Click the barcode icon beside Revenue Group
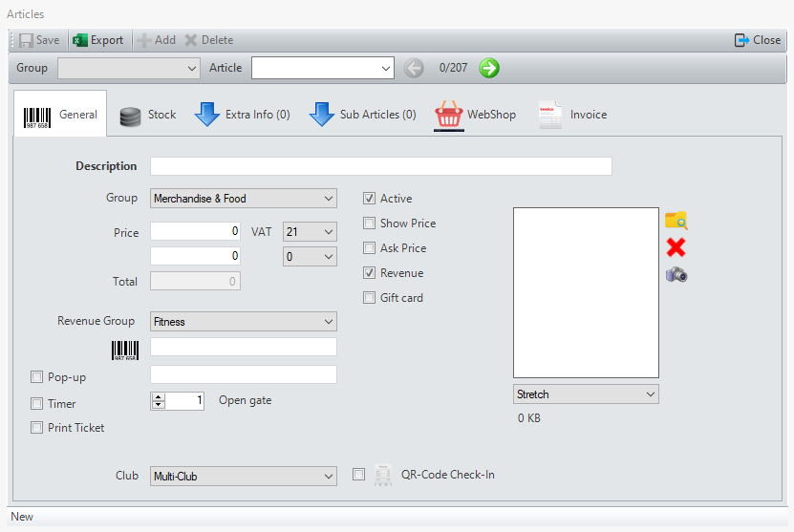 (x=124, y=349)
